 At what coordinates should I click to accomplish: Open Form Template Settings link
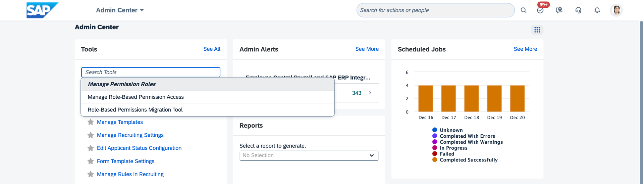(125, 161)
